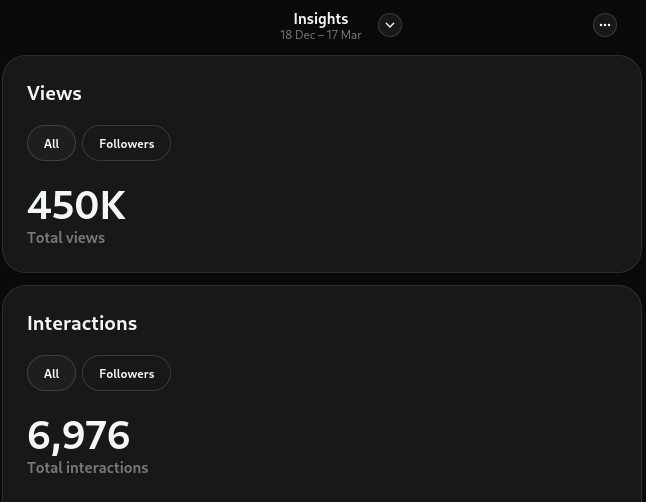
Task: Expand the Insights date range chevron
Action: [x=390, y=25]
